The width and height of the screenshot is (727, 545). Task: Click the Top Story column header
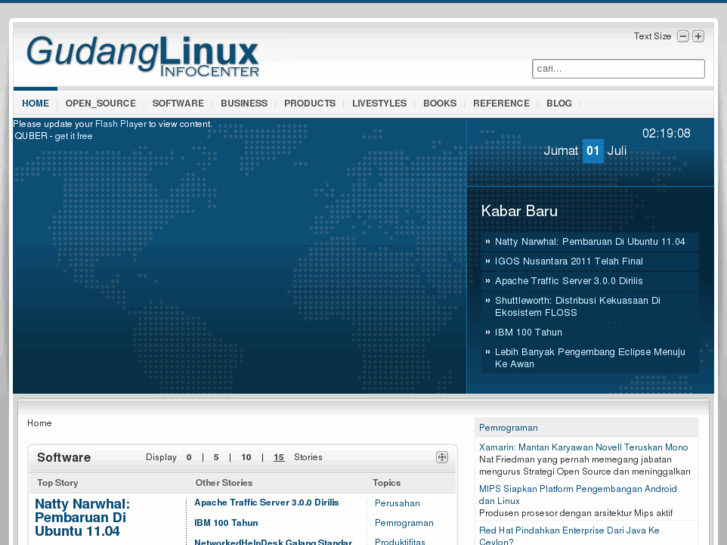pyautogui.click(x=57, y=483)
